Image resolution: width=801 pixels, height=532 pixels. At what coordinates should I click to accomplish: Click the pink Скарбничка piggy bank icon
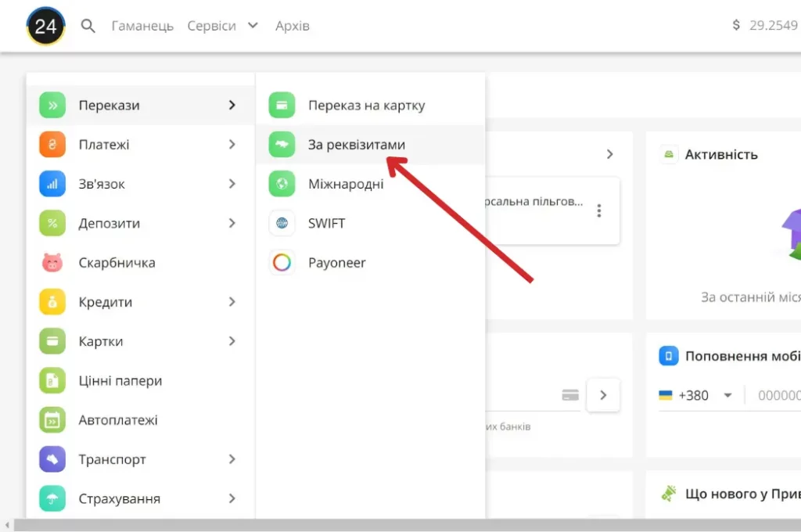52,263
